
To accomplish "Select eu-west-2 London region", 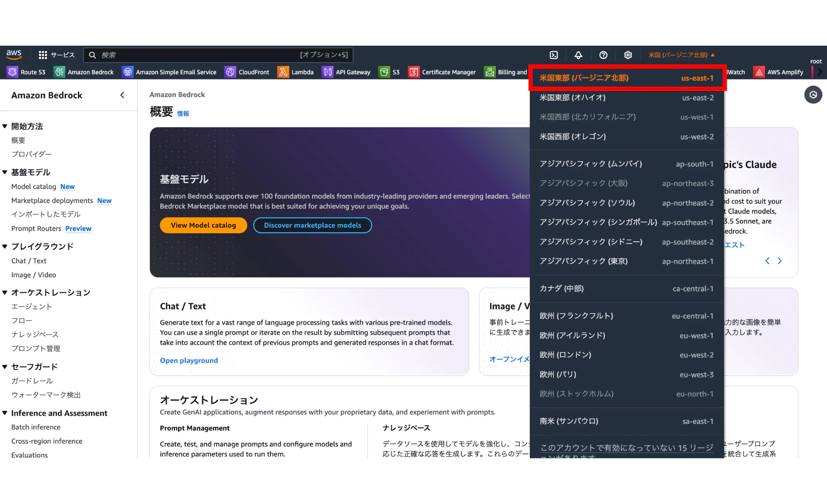I will [627, 355].
